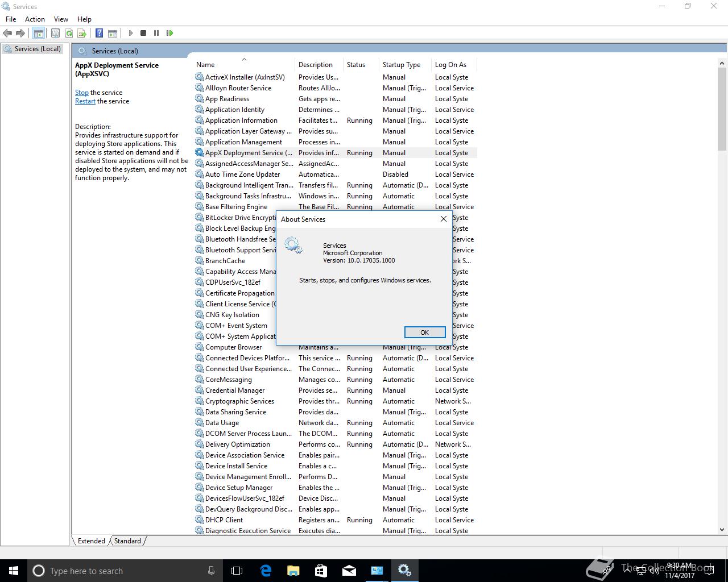Click the Stop the service link
The height and width of the screenshot is (582, 728).
pyautogui.click(x=82, y=92)
